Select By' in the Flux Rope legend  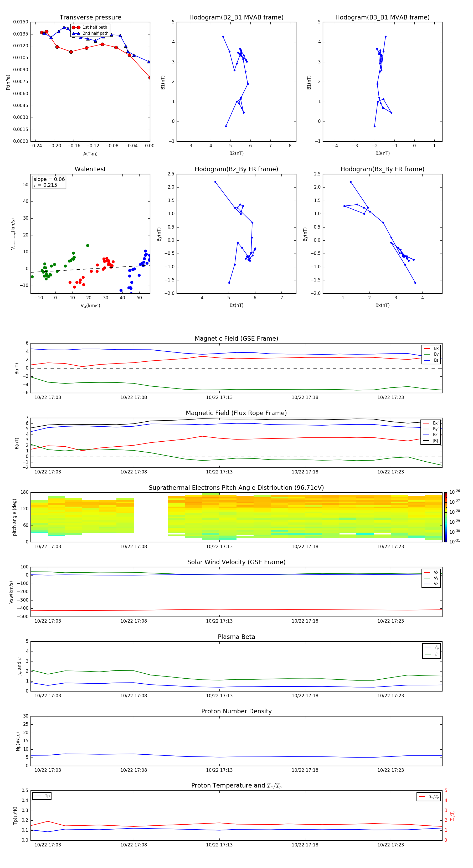[431, 429]
